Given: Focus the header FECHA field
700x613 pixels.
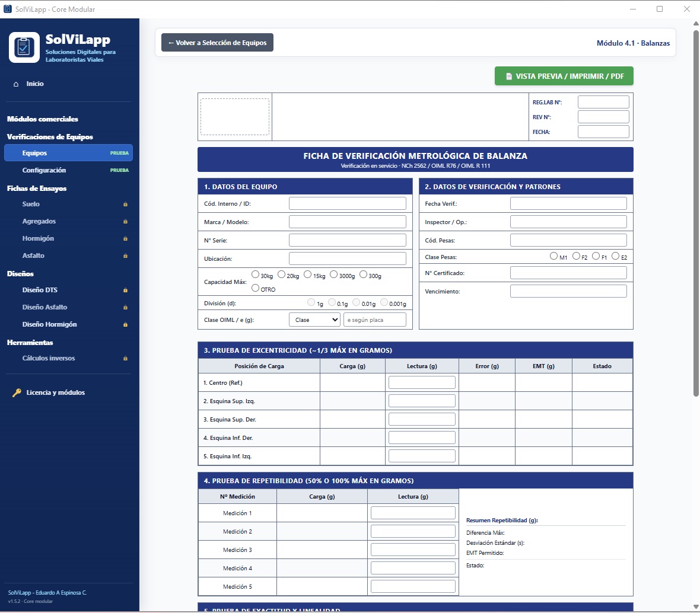Looking at the screenshot, I should 603,132.
